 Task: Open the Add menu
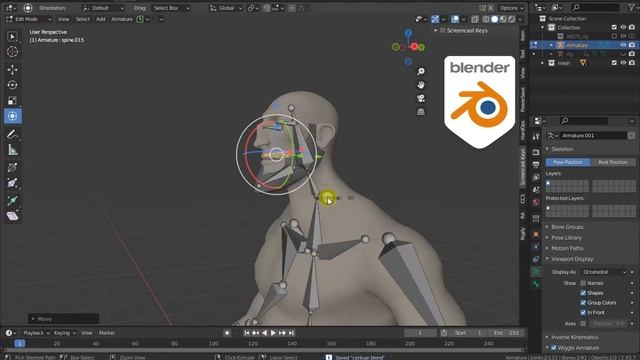click(x=100, y=19)
